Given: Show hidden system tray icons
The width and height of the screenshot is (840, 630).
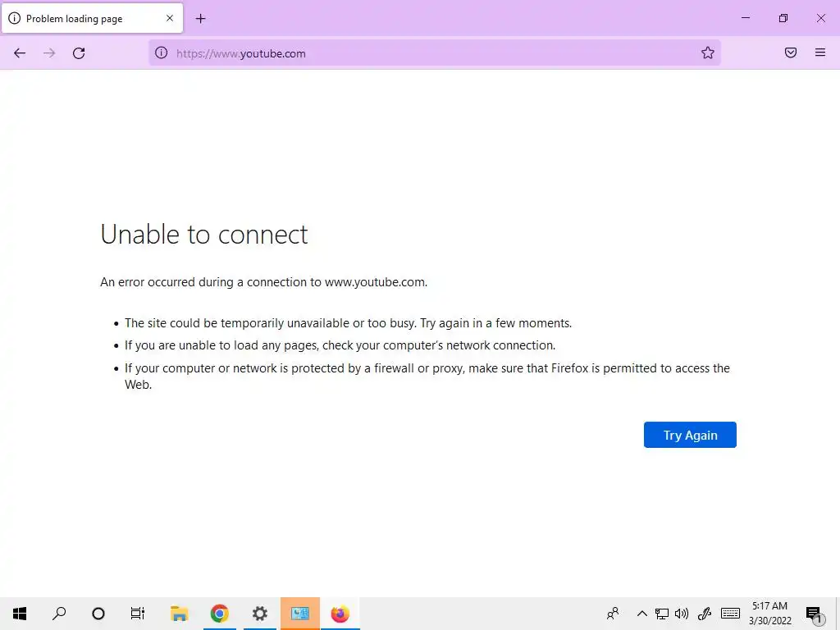Looking at the screenshot, I should (x=641, y=614).
